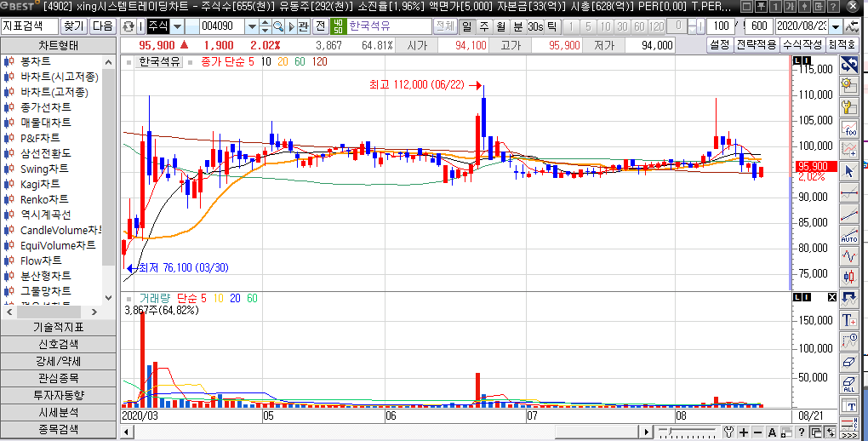Screen dimensions: 868x441
Task: Click the add-indicator chart icon with plus
Action: pyautogui.click(x=848, y=150)
